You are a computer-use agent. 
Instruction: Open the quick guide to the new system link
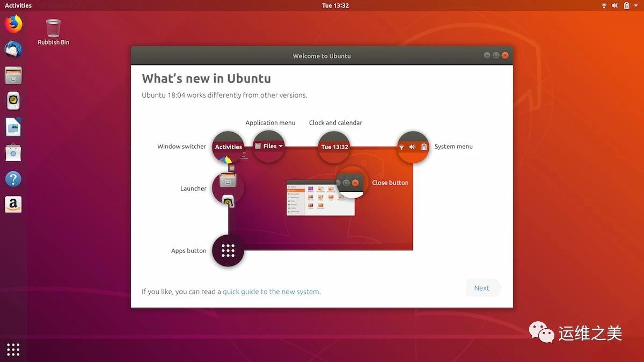click(271, 292)
